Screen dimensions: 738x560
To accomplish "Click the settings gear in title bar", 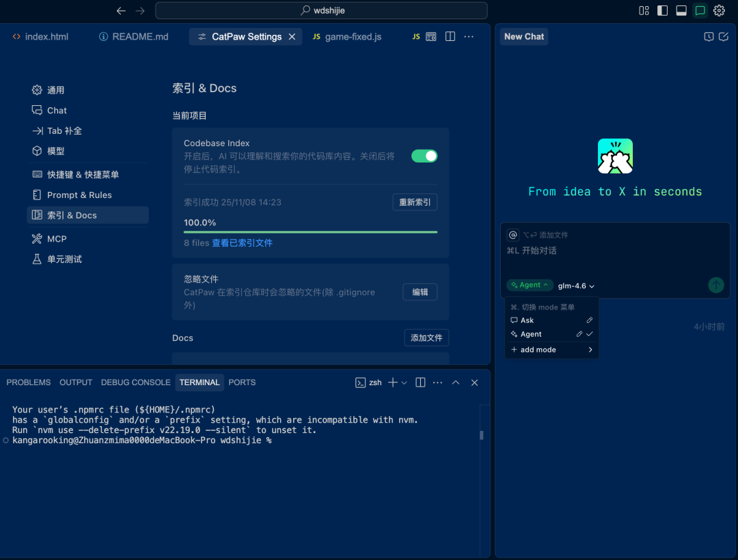I will tap(719, 10).
